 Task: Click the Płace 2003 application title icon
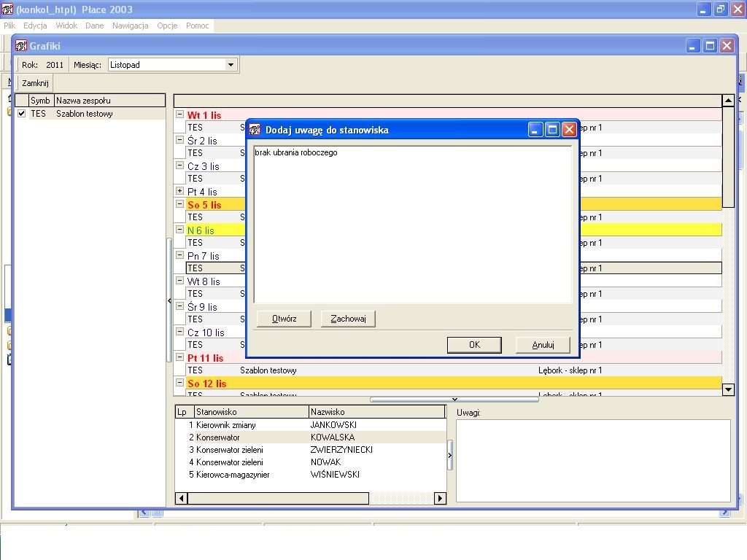(7, 9)
